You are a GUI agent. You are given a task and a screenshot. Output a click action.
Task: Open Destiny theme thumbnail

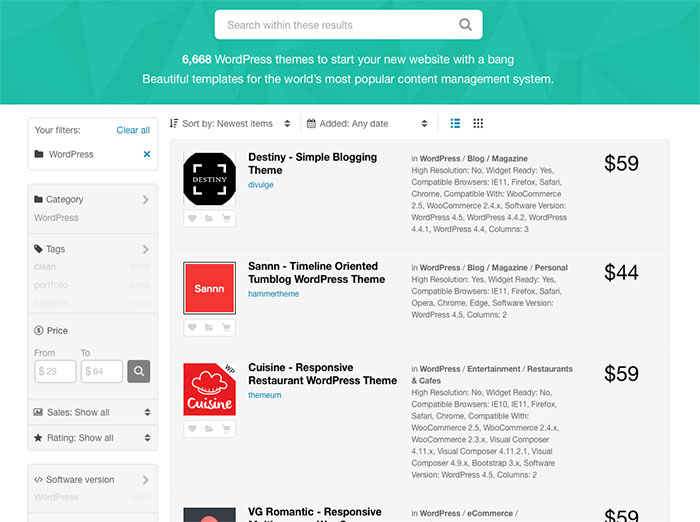(209, 179)
